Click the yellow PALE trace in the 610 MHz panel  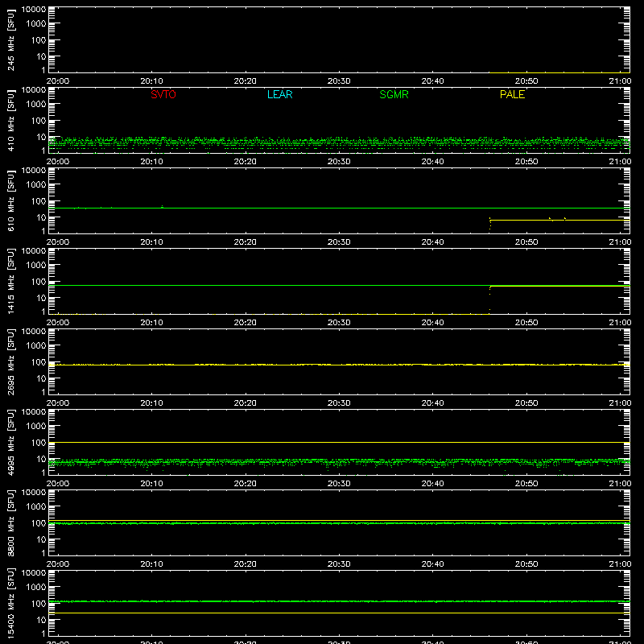tap(559, 221)
